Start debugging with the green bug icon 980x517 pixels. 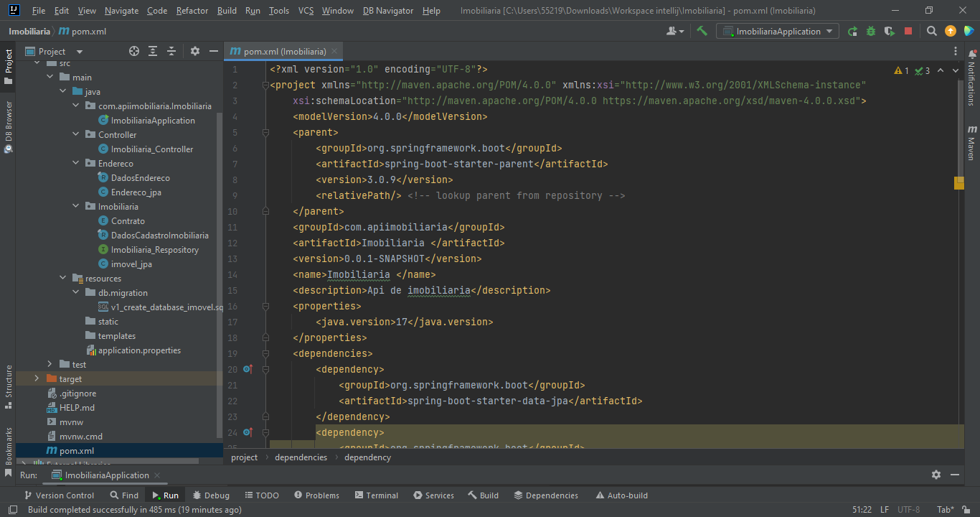pos(871,31)
